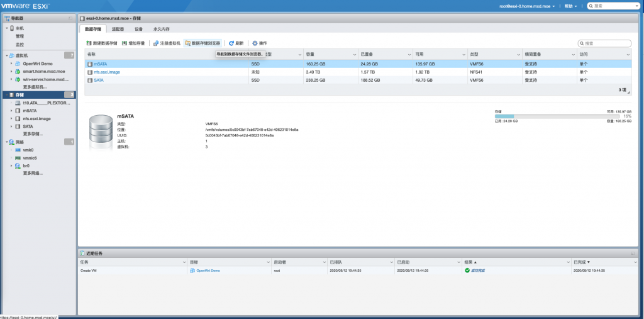Click the 新建数据存储 toolbar icon
The width and height of the screenshot is (644, 319).
coord(89,43)
